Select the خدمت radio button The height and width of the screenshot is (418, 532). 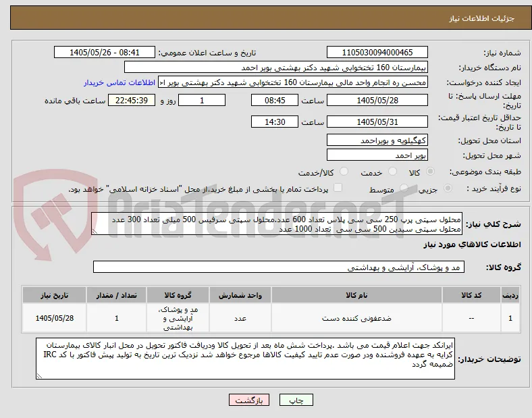pos(392,172)
